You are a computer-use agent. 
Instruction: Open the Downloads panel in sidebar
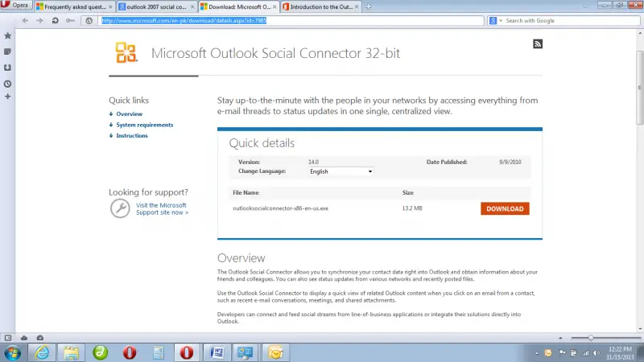tap(7, 68)
